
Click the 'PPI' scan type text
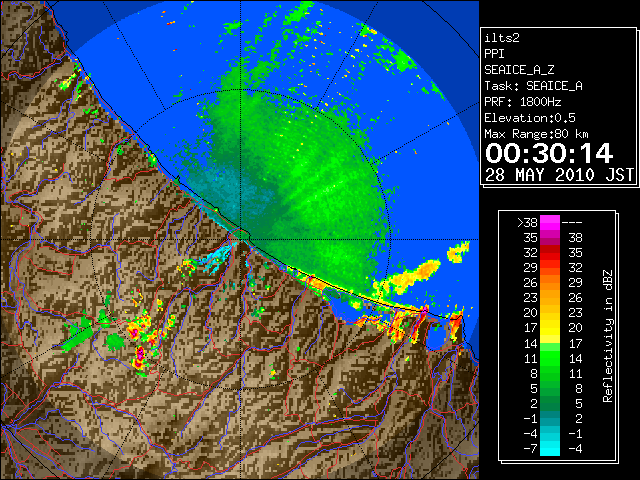tap(494, 54)
